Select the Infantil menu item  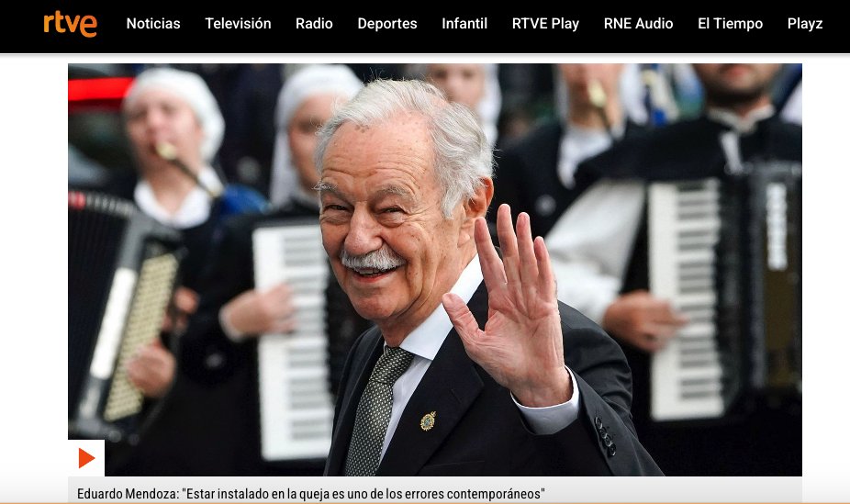464,24
